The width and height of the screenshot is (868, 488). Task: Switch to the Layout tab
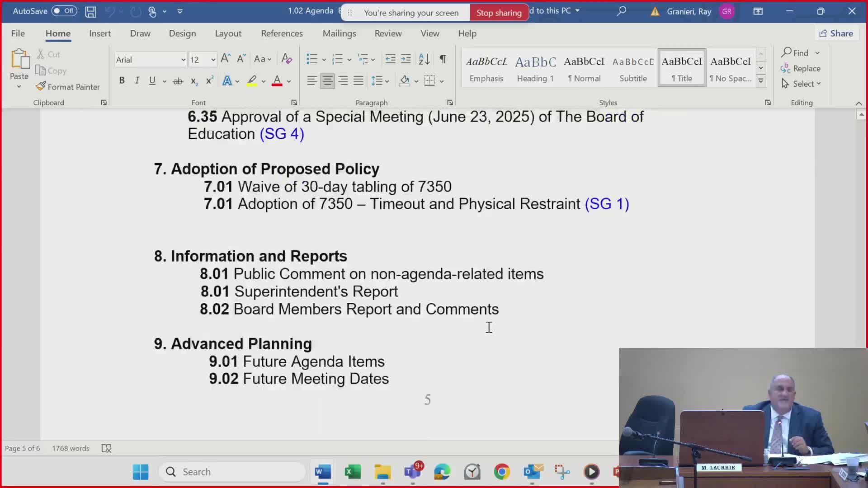click(x=228, y=33)
